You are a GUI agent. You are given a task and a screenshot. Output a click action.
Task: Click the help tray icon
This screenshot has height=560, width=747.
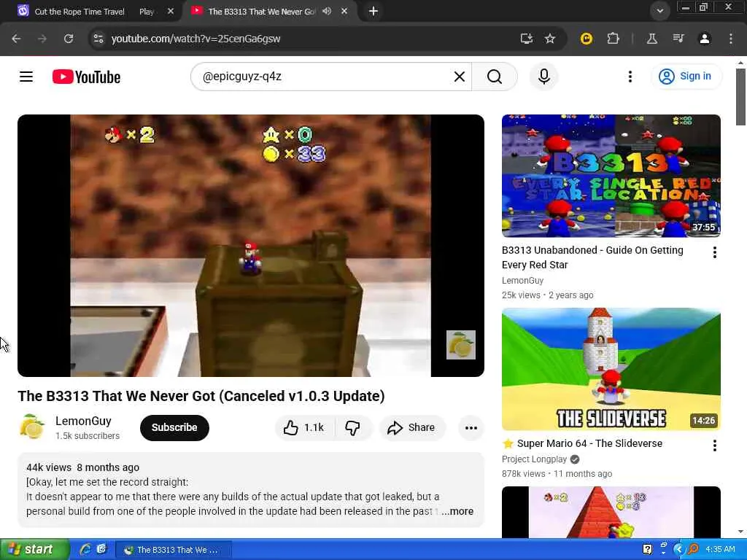click(647, 550)
